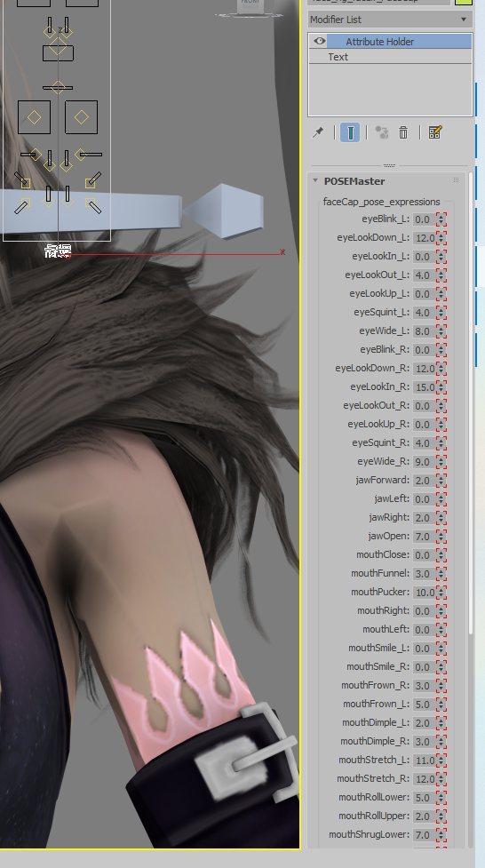This screenshot has height=868, width=485.
Task: Click the eyeWide_L value field
Action: click(x=425, y=331)
